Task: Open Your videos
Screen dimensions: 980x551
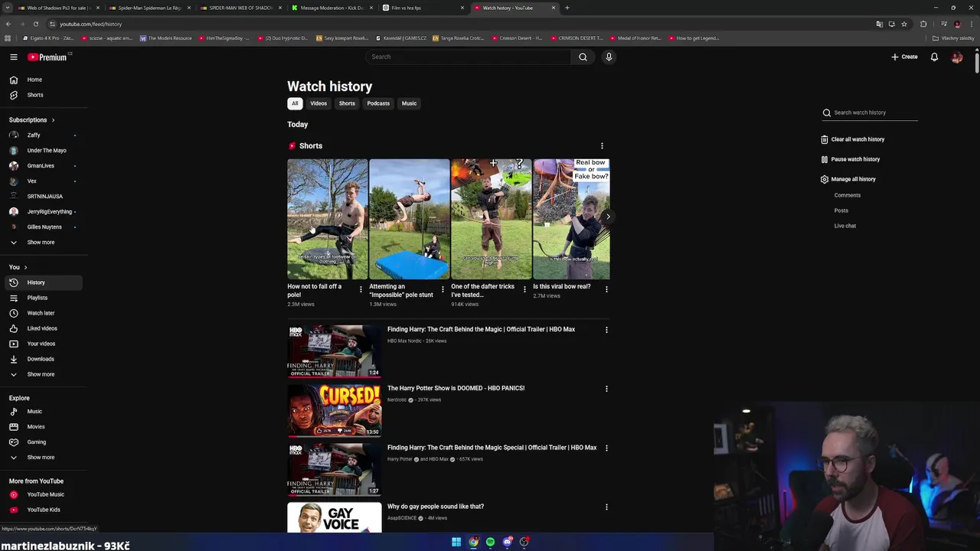Action: point(42,344)
